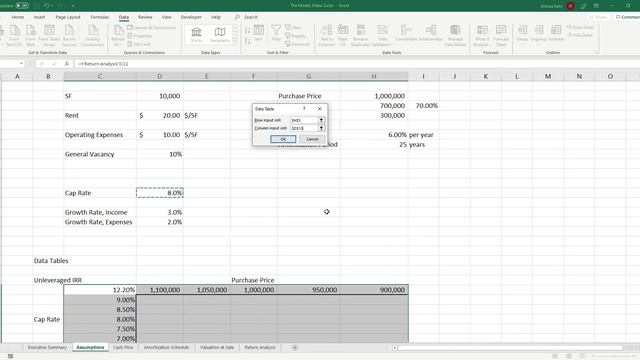Click the 12.20% Unleveraged IRR cell
This screenshot has width=640, height=360.
[100, 290]
